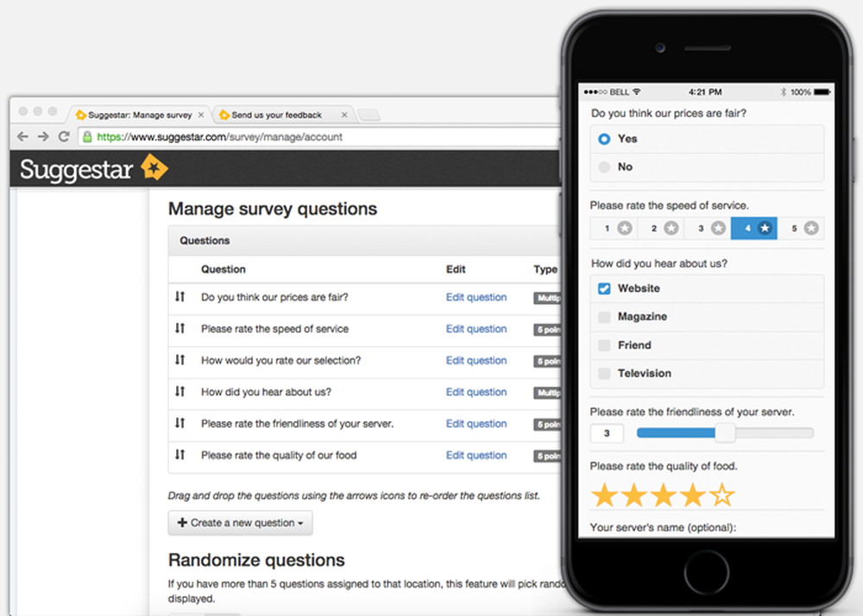
Task: Switch to the Send us your feedback tab
Action: (x=278, y=113)
